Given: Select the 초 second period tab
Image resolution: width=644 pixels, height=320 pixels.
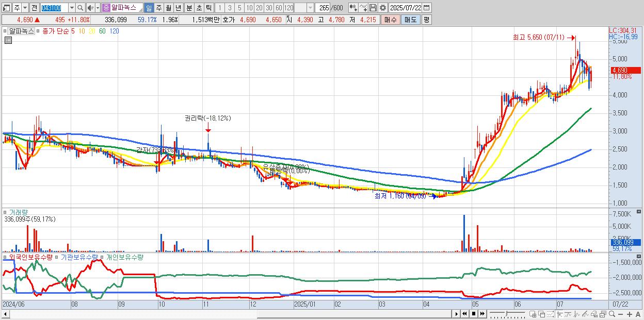Looking at the screenshot, I should [199, 8].
